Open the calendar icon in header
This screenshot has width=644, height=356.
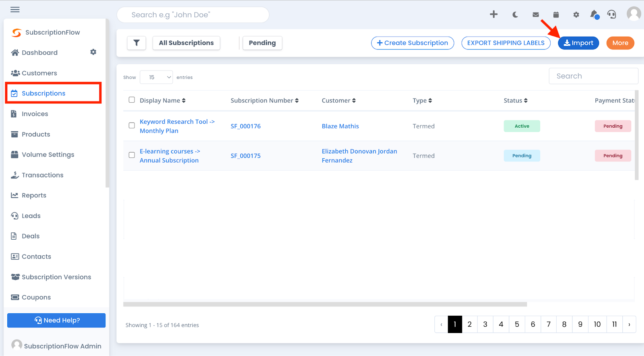click(x=556, y=15)
